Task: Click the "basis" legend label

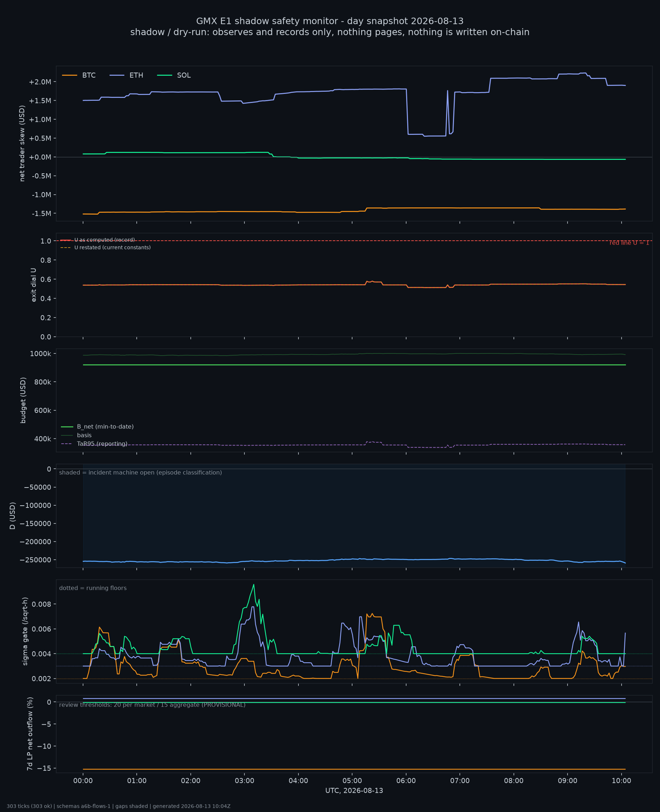Action: (x=84, y=435)
